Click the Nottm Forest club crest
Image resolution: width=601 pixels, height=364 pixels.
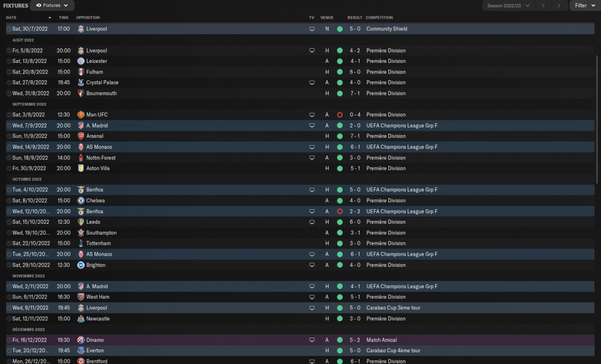click(x=81, y=158)
